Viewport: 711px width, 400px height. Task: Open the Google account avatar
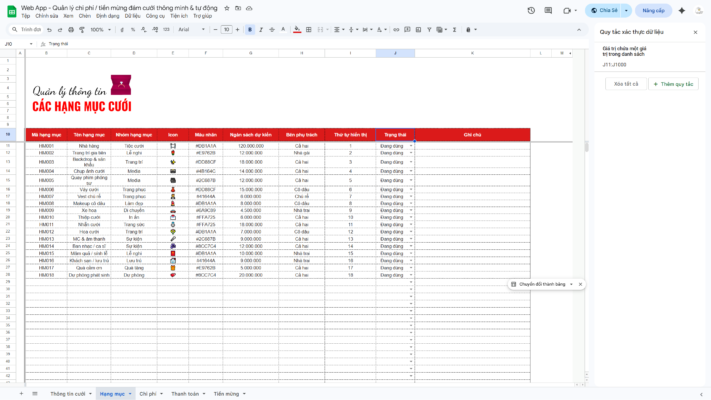point(699,10)
